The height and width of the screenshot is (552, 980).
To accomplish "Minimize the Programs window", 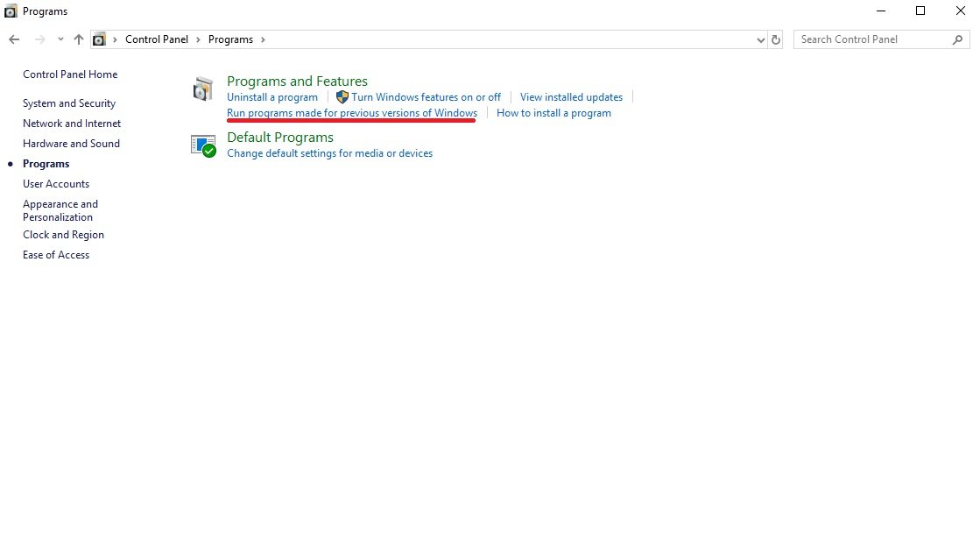I will (881, 11).
